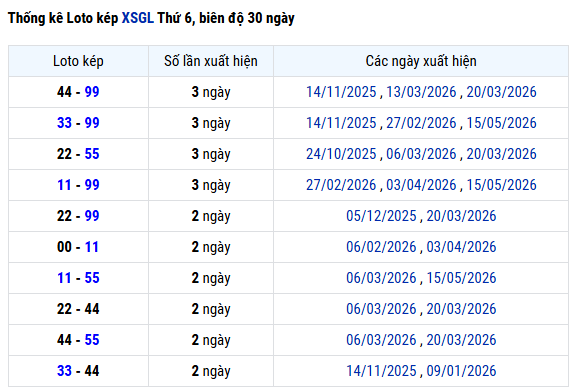Open date 15/05/2026 in the 11 - 55 row
The height and width of the screenshot is (389, 576).
(461, 278)
